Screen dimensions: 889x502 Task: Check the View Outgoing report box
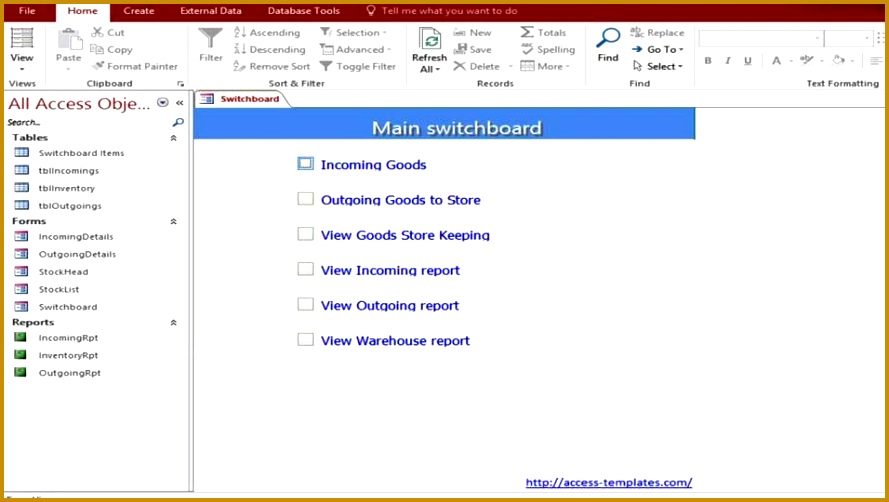tap(306, 304)
